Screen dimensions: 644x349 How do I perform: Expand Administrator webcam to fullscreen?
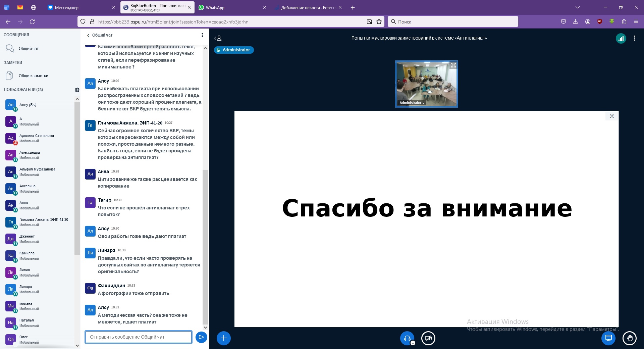(453, 65)
